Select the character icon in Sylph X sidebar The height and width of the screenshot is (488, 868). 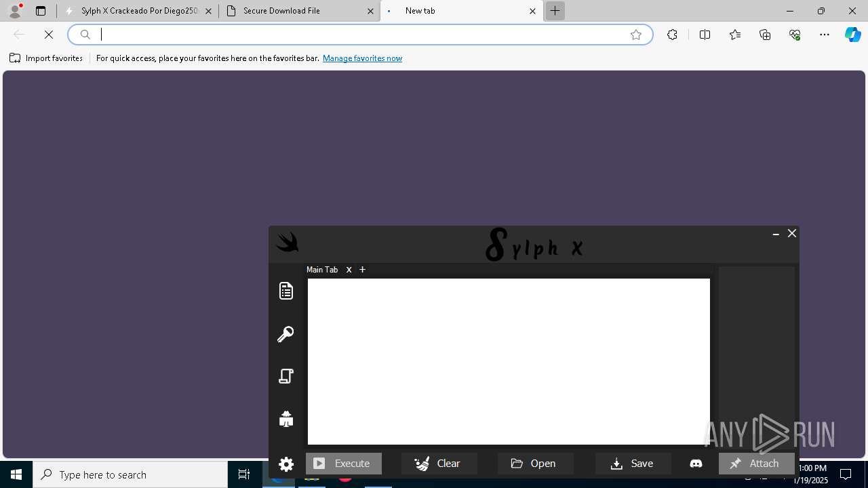pos(286,419)
